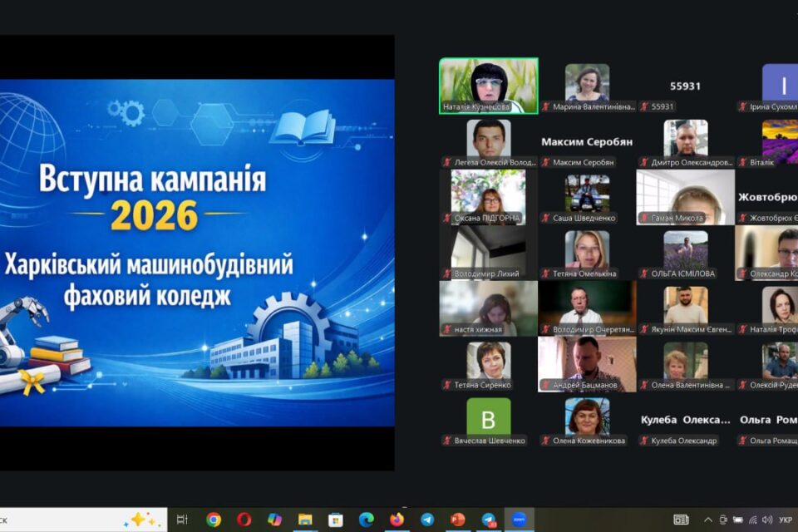The width and height of the screenshot is (798, 532).
Task: Switch to Firefox in the taskbar
Action: pos(397,520)
